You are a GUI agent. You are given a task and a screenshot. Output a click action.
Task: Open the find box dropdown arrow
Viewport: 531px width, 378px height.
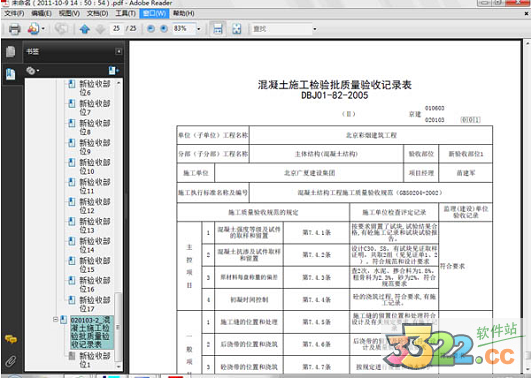pyautogui.click(x=315, y=29)
